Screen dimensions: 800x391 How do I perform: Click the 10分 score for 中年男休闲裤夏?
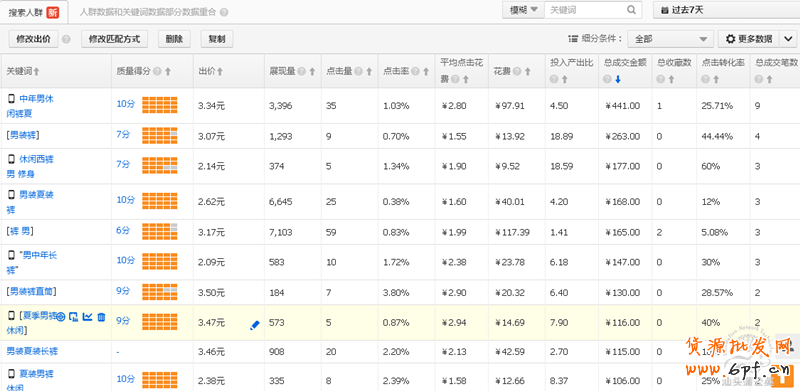point(126,104)
